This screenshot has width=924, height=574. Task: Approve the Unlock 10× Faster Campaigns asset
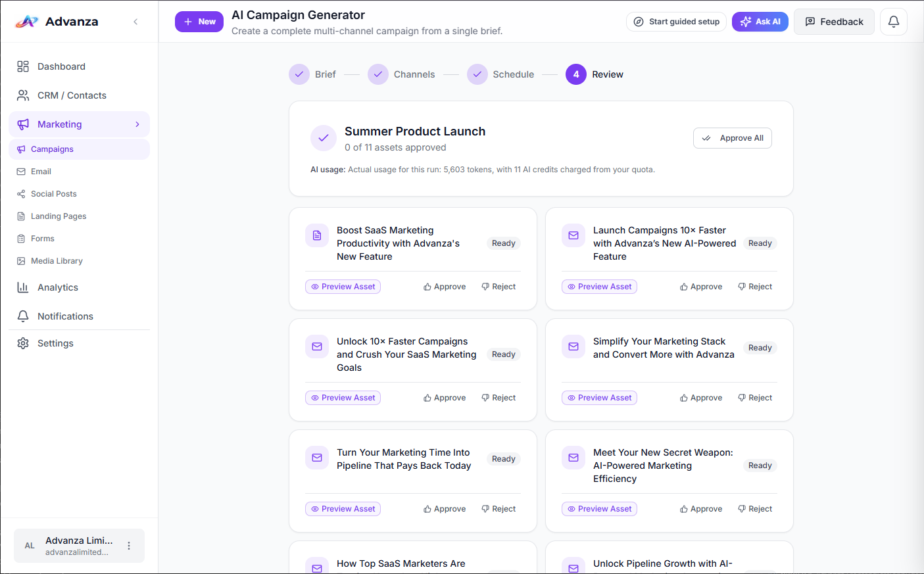(445, 398)
